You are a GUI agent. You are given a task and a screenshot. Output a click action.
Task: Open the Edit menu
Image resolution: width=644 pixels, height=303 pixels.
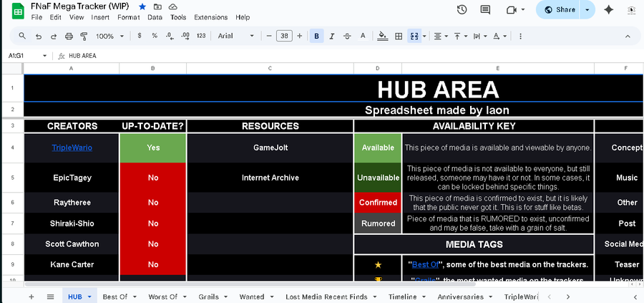click(x=55, y=17)
